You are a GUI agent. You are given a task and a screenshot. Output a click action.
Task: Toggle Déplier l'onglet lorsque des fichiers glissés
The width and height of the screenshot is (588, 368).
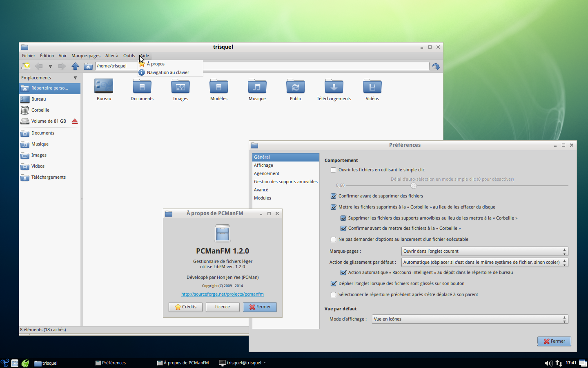[x=334, y=283]
